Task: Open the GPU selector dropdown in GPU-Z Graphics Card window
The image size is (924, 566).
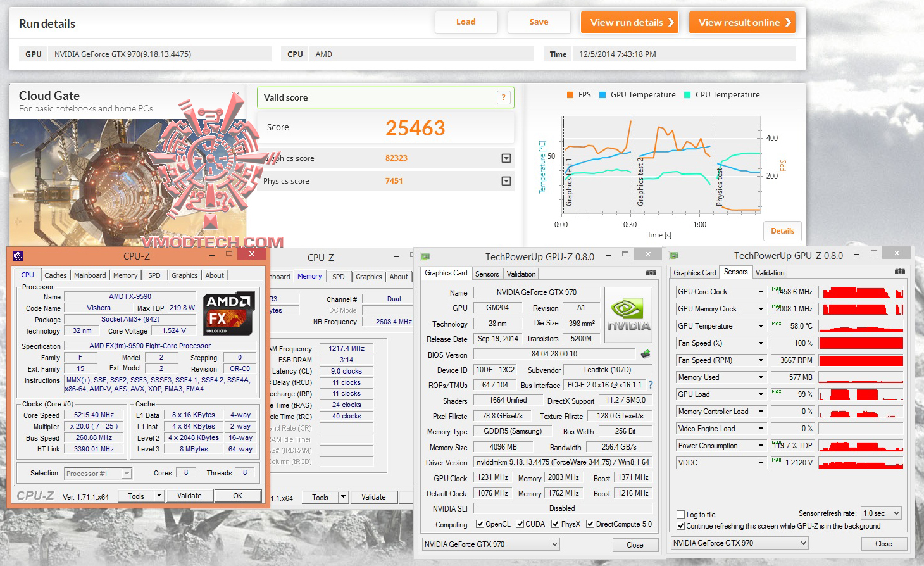Action: [x=491, y=544]
